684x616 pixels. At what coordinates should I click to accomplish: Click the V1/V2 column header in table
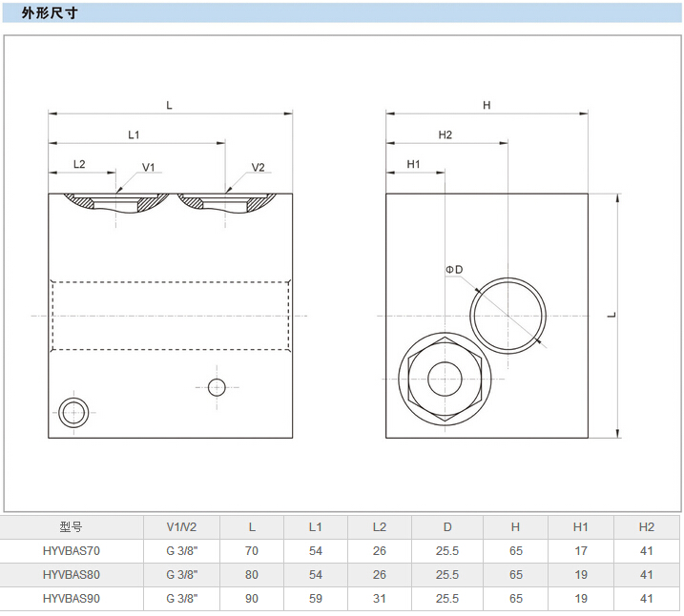(181, 526)
